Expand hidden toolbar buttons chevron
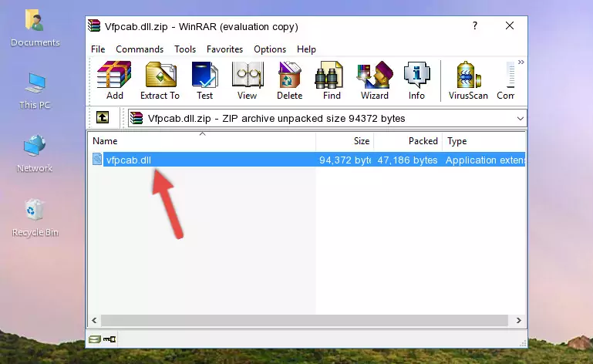The width and height of the screenshot is (593, 364). pyautogui.click(x=521, y=62)
